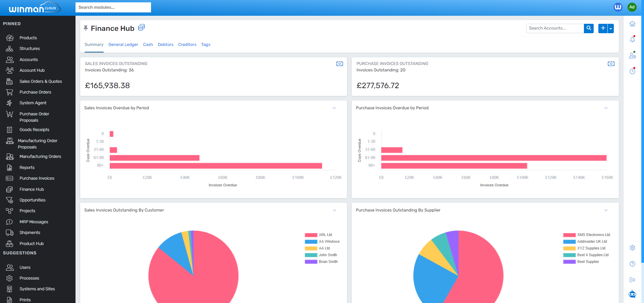
Task: Open the help question mark icon
Action: [632, 264]
